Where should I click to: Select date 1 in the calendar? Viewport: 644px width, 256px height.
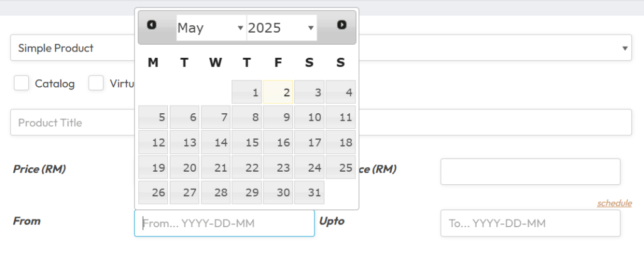click(x=247, y=92)
